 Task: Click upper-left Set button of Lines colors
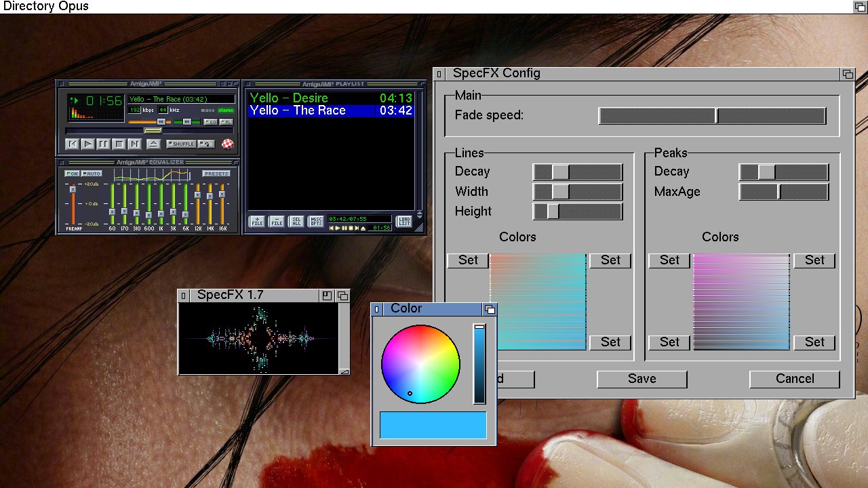click(x=468, y=260)
